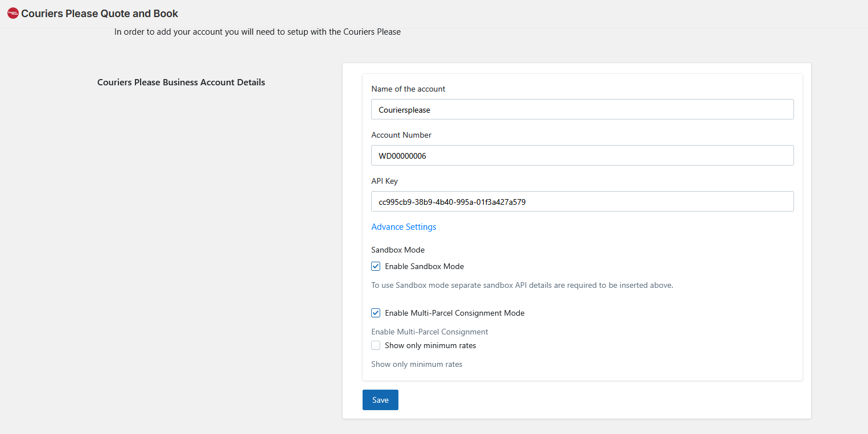Click the "Couriers Please Business Account Details" heading
Image resolution: width=868 pixels, height=434 pixels.
[x=181, y=82]
